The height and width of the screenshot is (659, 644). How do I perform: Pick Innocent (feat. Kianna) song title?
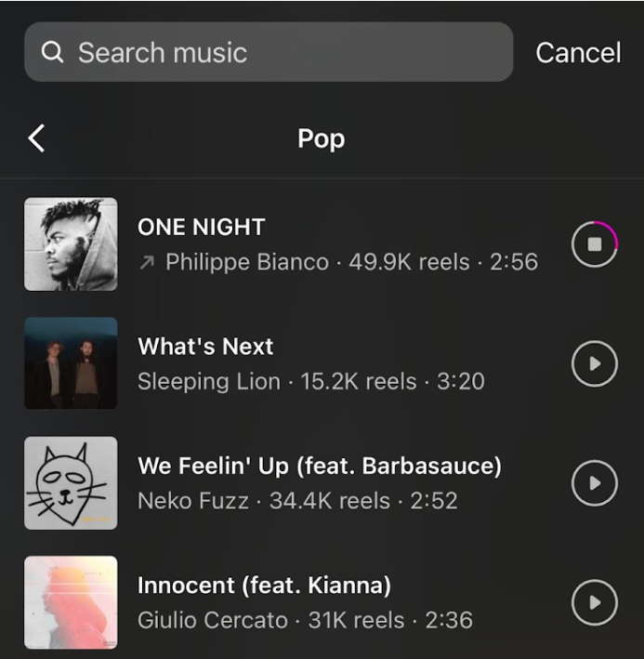(264, 586)
